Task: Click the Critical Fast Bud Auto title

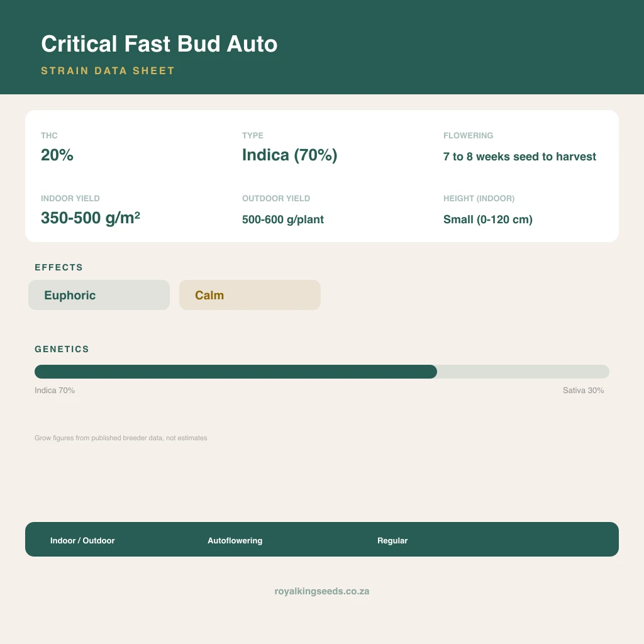Action: click(x=159, y=44)
